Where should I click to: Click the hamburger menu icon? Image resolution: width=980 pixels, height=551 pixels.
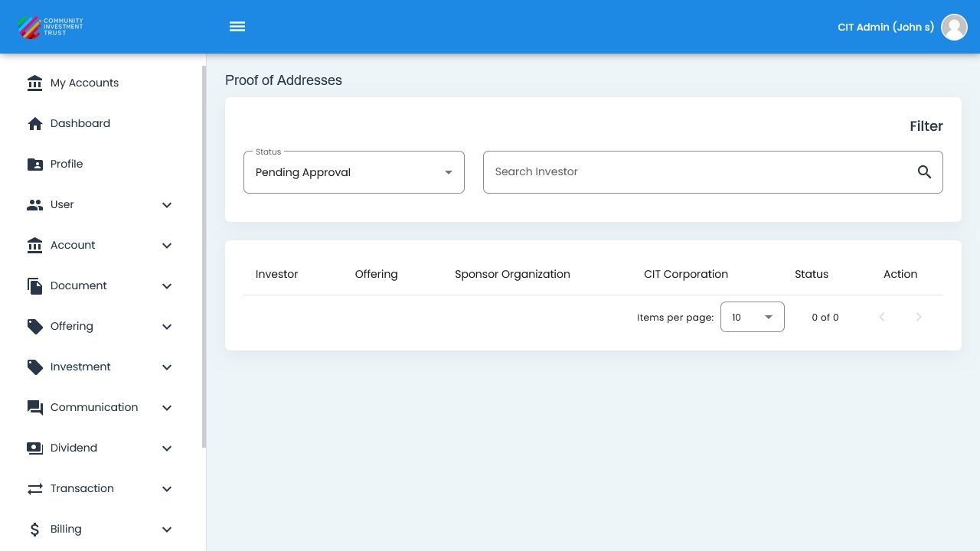point(237,27)
